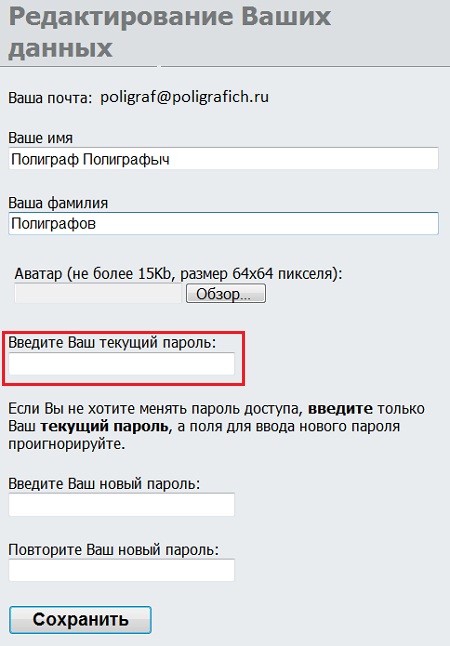Focus the Ваше имя input field

(223, 159)
